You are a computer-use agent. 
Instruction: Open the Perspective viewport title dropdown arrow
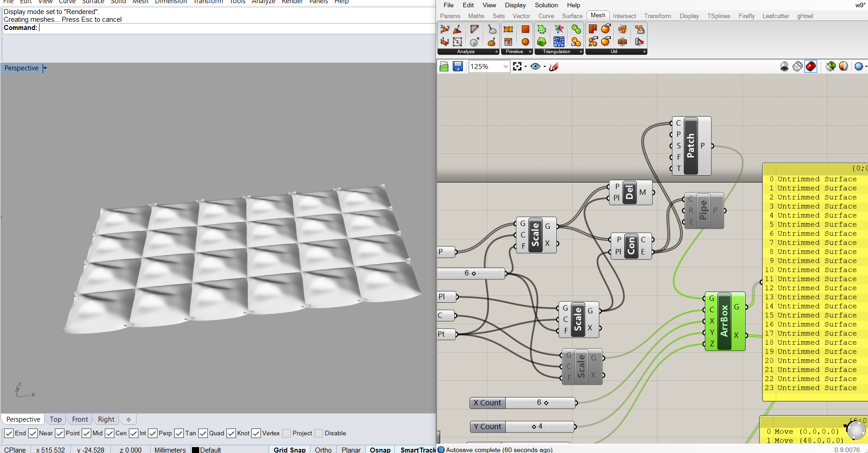pos(45,68)
